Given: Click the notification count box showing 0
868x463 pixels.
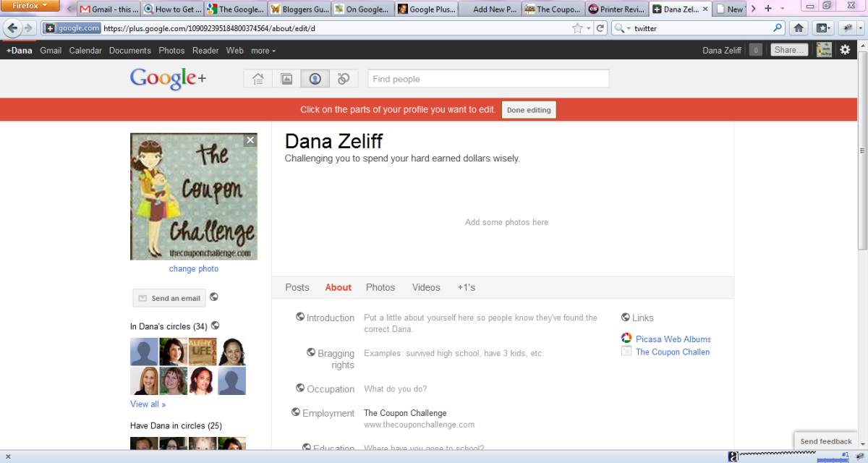Looking at the screenshot, I should pyautogui.click(x=756, y=50).
